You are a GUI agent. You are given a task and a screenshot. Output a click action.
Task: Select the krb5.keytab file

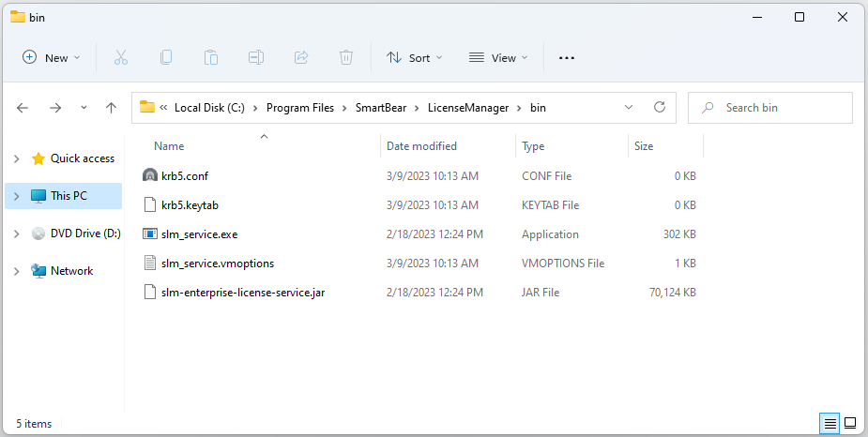(190, 205)
